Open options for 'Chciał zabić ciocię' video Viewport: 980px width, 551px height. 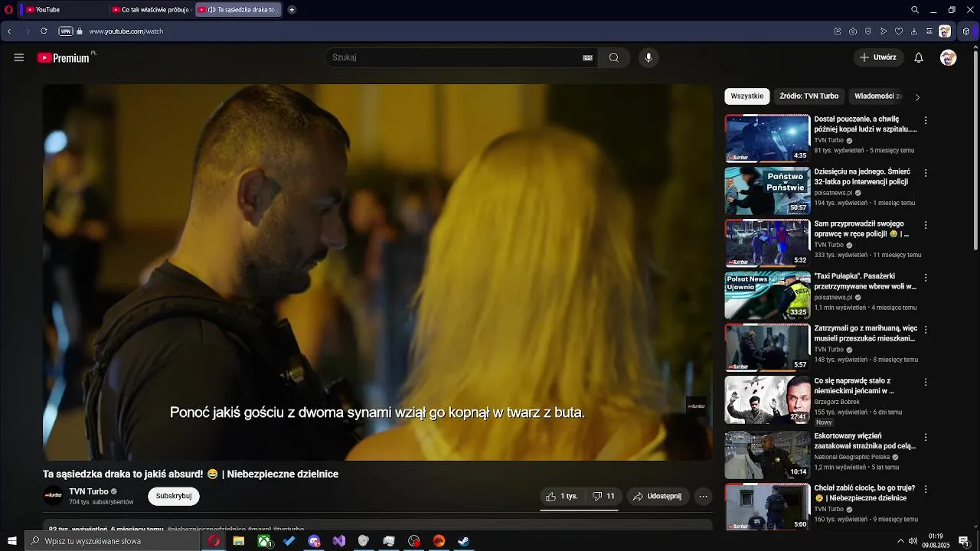coord(926,489)
